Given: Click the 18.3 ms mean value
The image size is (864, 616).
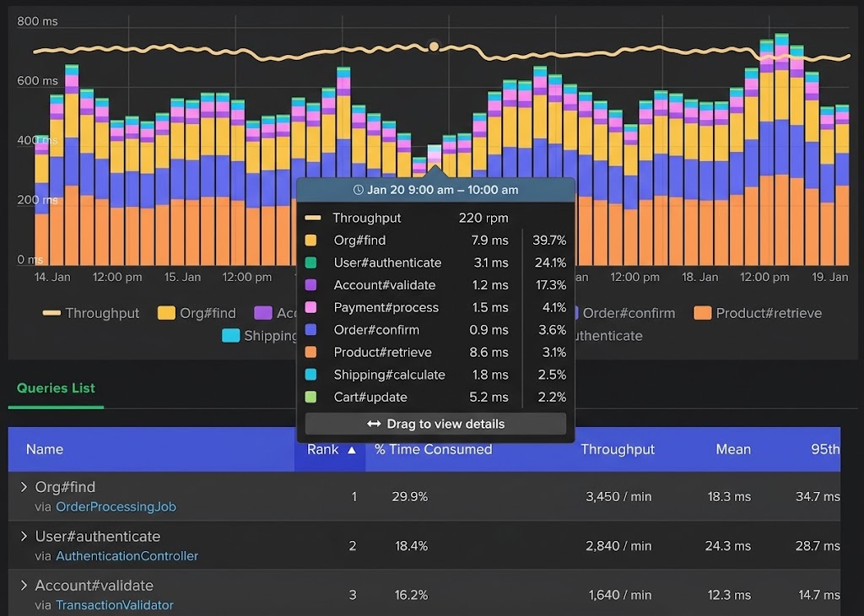Looking at the screenshot, I should [x=729, y=496].
